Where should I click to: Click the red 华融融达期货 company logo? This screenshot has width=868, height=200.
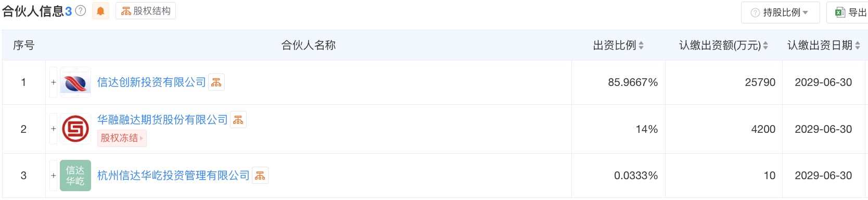pyautogui.click(x=75, y=129)
